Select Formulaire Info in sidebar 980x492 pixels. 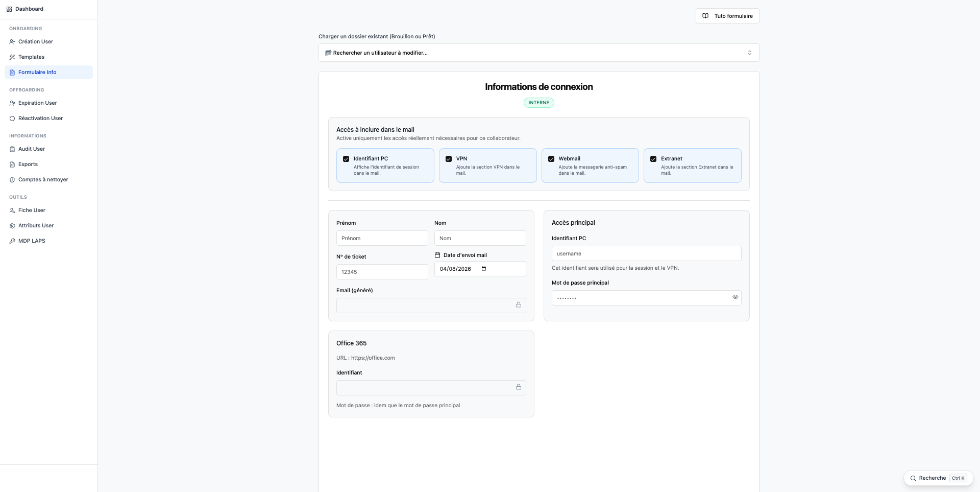48,73
